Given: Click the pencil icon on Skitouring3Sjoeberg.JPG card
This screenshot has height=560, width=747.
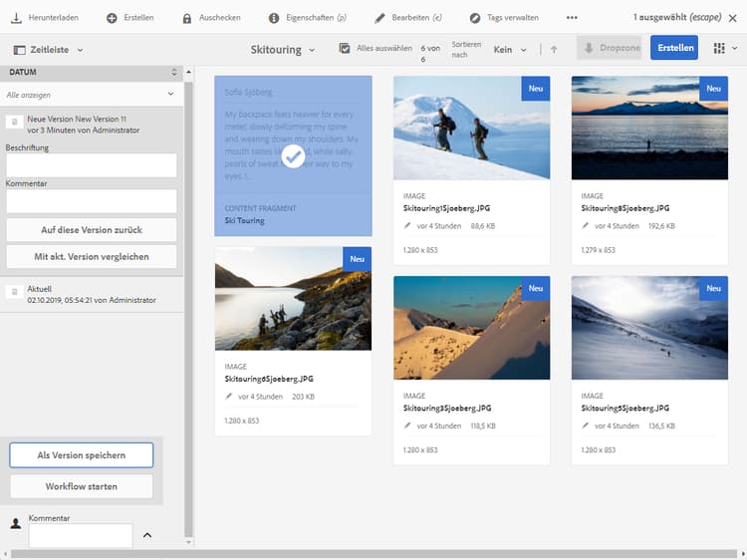Looking at the screenshot, I should (x=406, y=425).
